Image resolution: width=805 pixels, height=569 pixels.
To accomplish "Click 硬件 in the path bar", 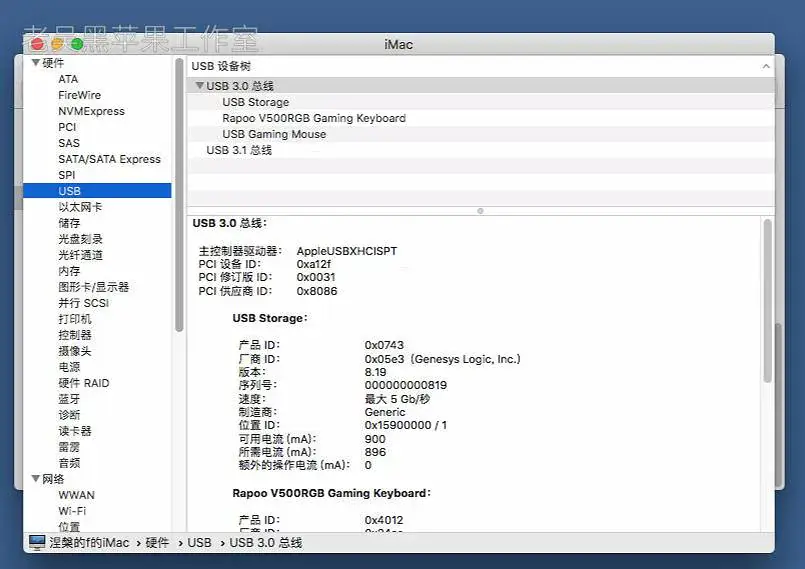I will point(157,542).
